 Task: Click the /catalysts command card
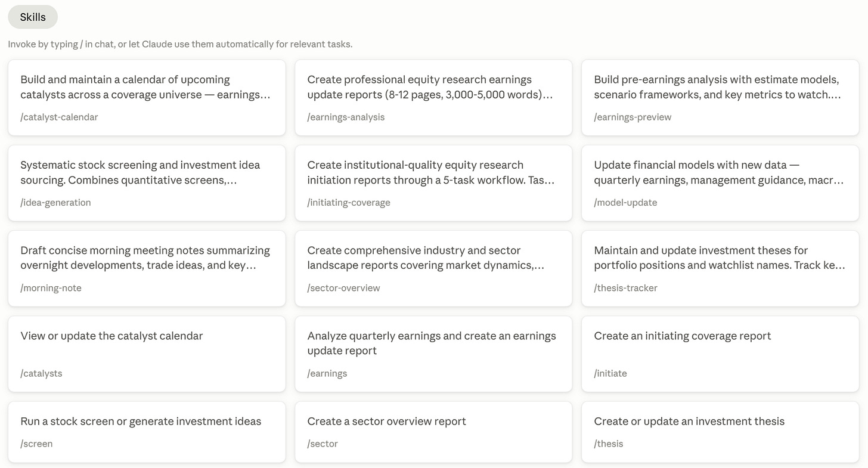click(147, 354)
